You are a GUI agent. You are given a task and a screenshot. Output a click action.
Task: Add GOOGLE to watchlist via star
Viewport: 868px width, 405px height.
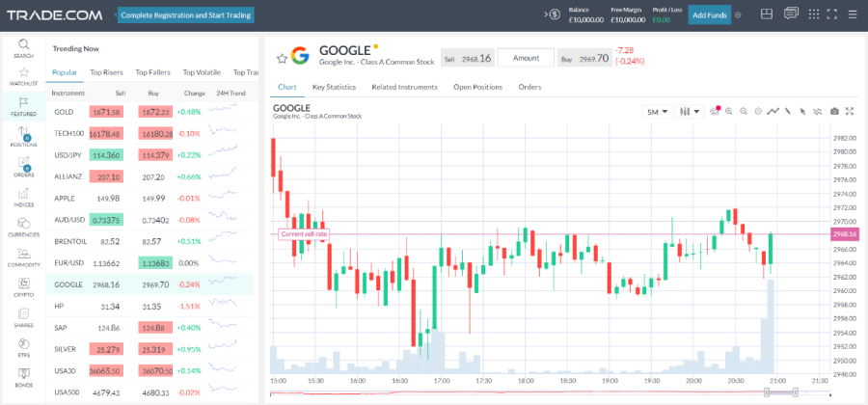pos(282,58)
